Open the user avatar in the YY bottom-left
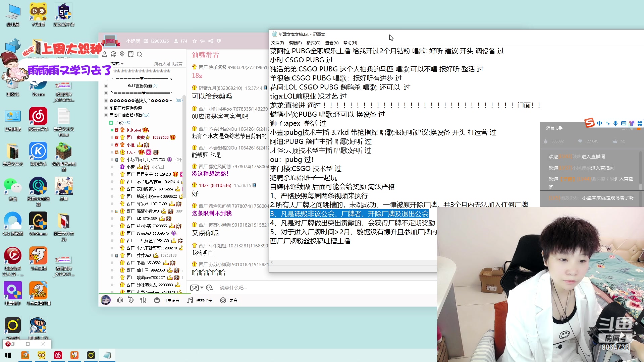 (106, 300)
